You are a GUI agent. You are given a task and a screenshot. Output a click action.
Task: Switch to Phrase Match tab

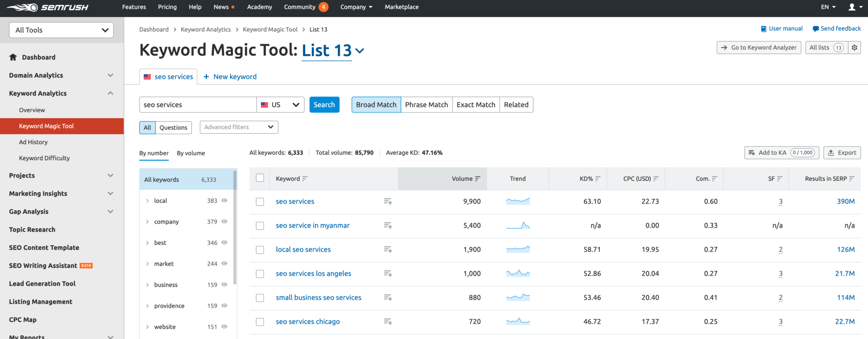point(426,105)
